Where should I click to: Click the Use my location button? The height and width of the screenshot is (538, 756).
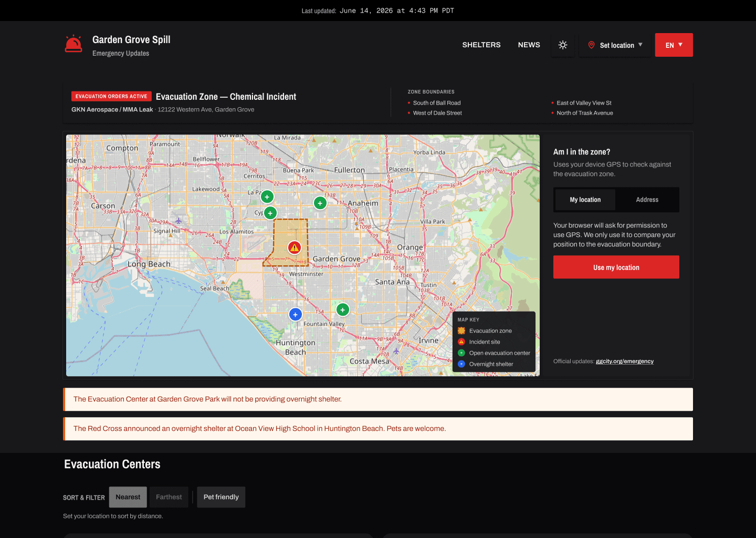[x=616, y=267]
